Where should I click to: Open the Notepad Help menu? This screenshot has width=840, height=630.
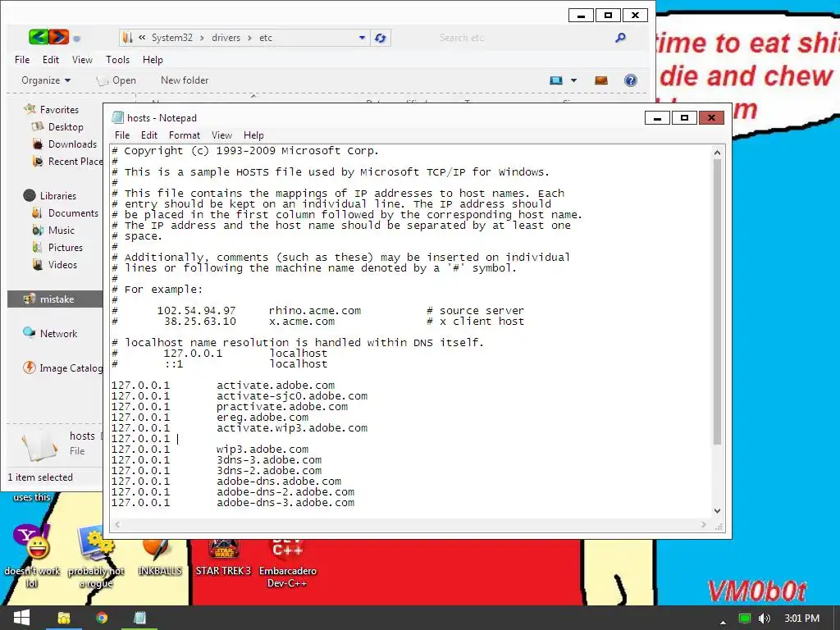[253, 135]
